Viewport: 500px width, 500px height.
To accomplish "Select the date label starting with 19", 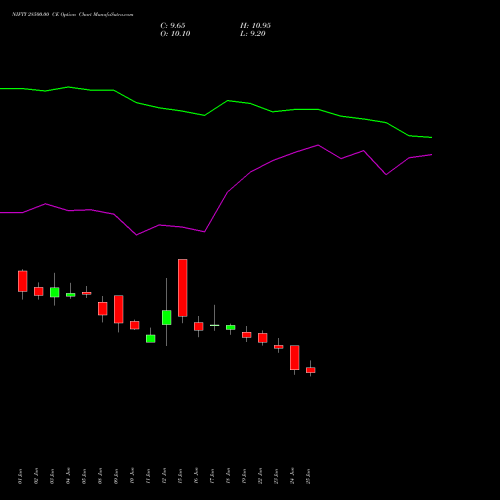I will 244,476.
